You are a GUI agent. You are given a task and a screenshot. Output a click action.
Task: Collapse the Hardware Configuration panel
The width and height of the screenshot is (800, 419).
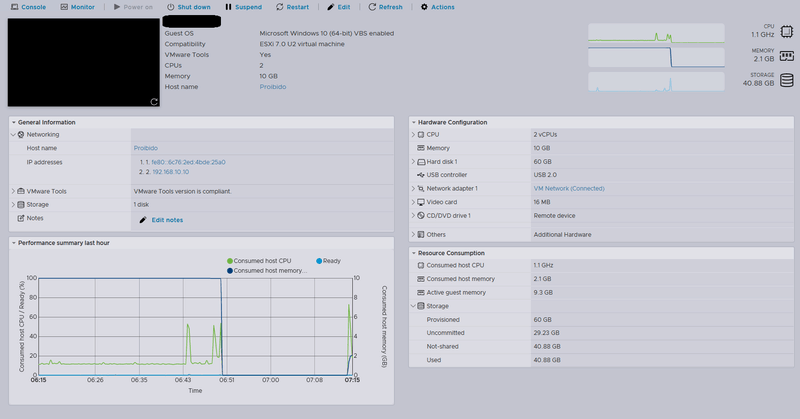click(414, 122)
